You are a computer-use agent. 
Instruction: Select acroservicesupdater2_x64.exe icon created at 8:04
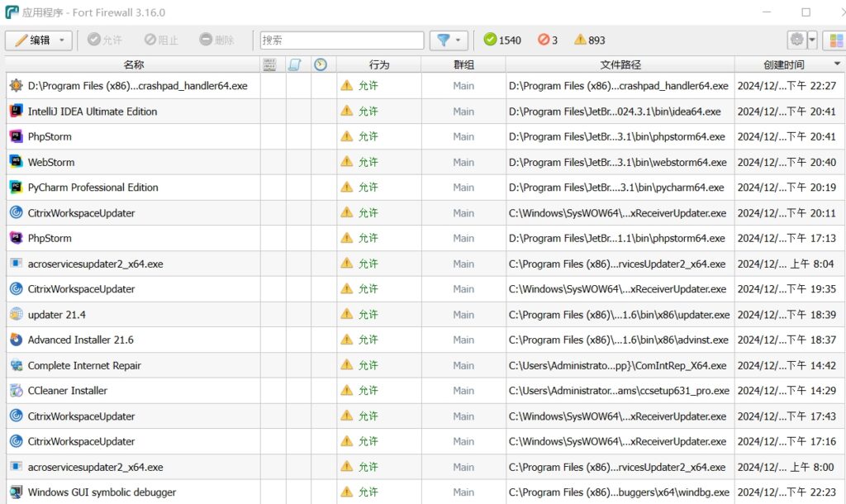(17, 264)
